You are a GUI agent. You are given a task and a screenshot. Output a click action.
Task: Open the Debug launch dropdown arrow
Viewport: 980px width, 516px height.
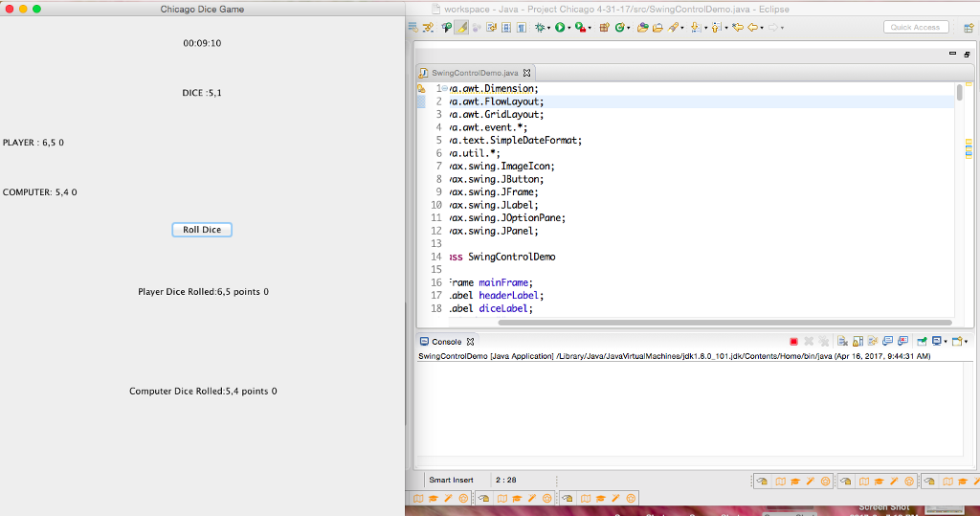[x=548, y=28]
